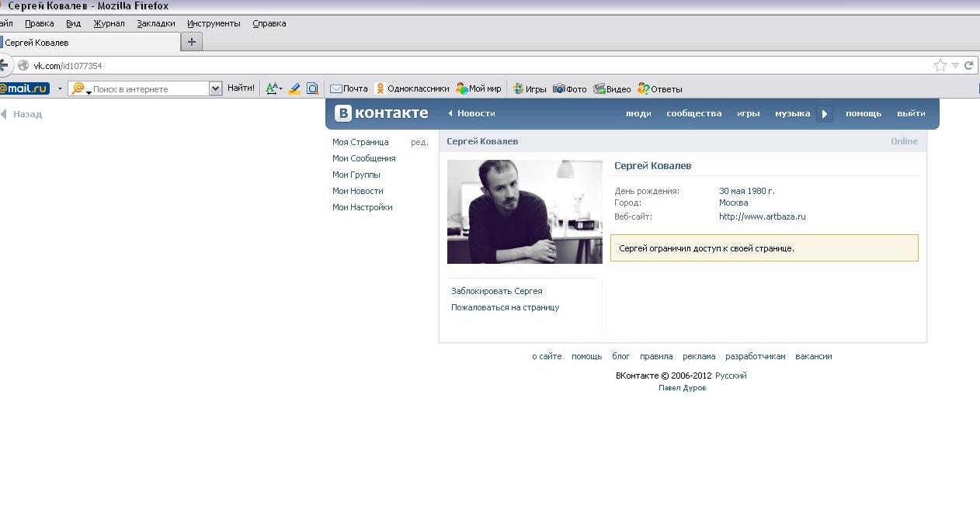
Task: Click the address bar URL vk.com/id1077354
Action: click(x=68, y=66)
